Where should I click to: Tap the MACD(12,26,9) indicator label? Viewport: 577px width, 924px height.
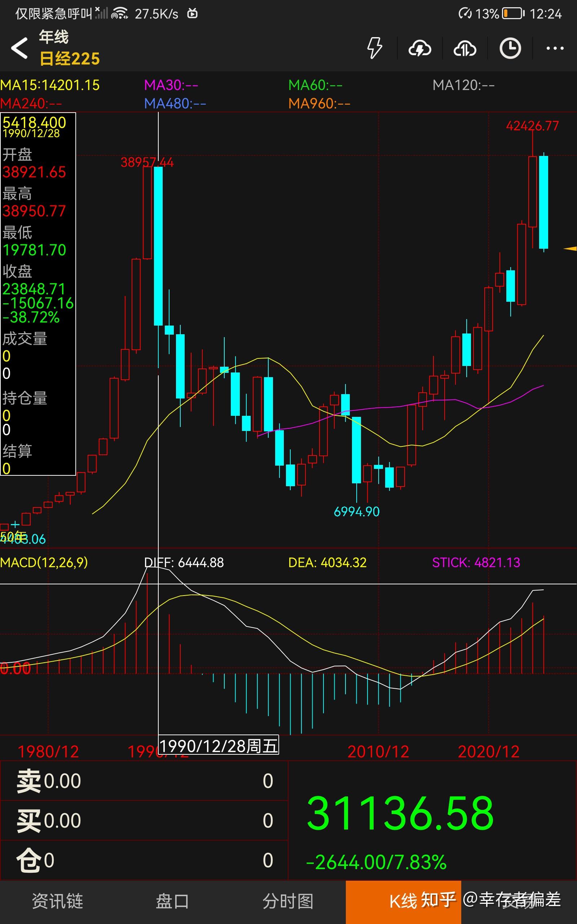pos(44,562)
